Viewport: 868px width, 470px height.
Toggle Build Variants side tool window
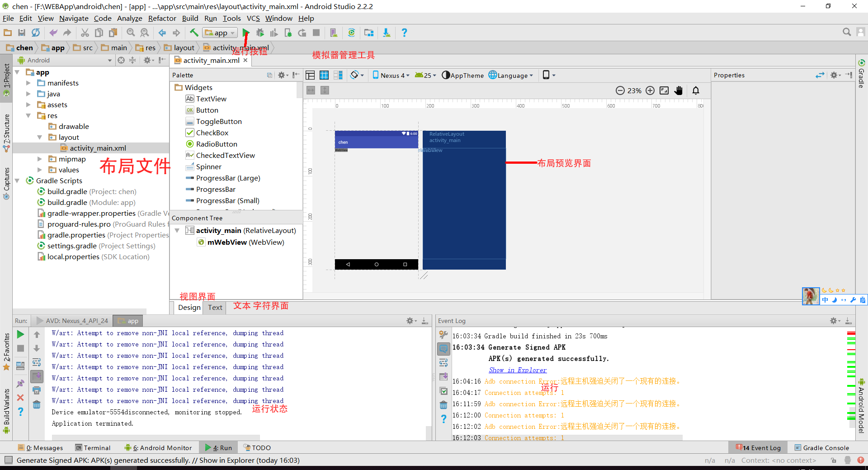(6, 411)
